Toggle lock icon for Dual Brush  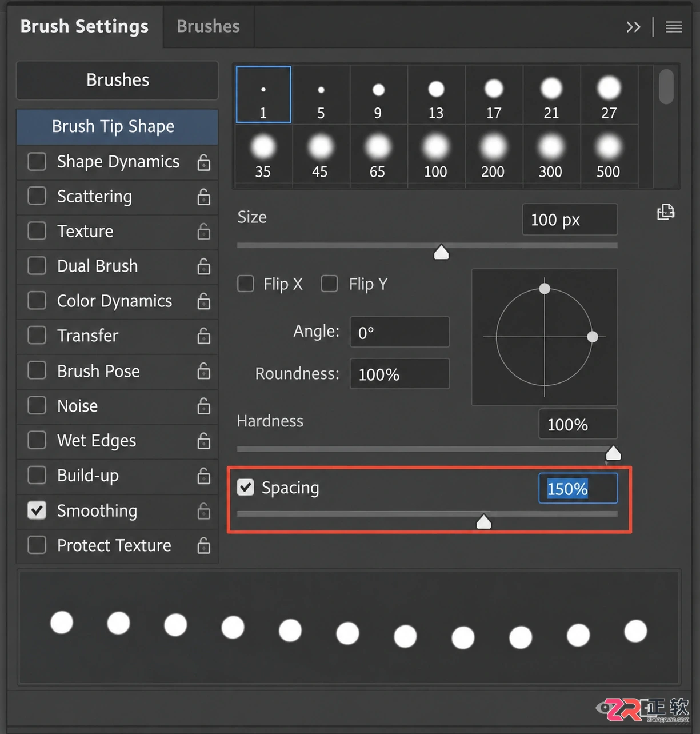[x=204, y=266]
